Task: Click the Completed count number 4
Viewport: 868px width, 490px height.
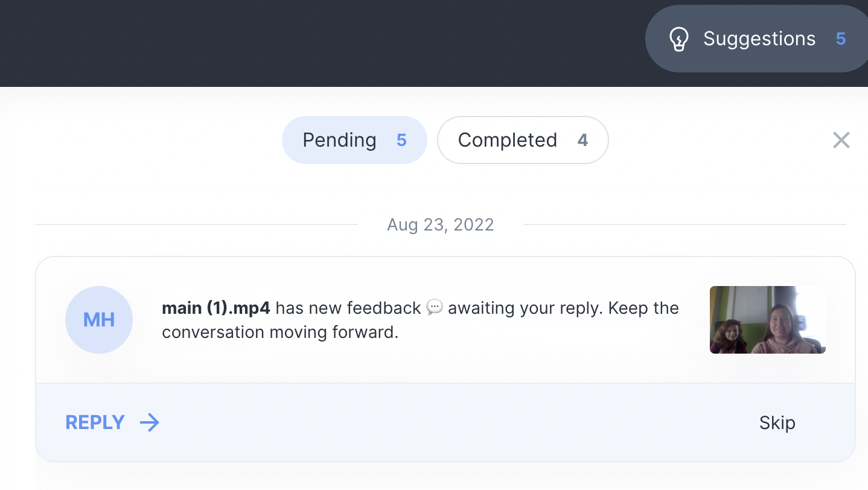Action: [x=582, y=140]
